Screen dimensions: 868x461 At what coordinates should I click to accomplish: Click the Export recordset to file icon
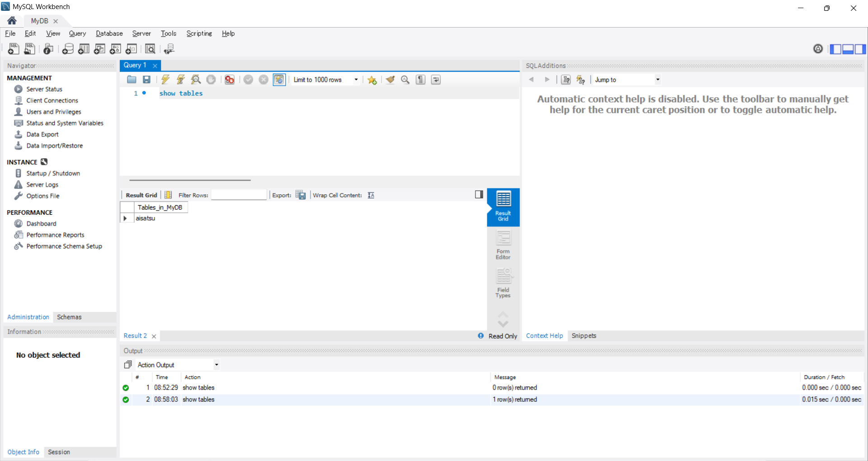tap(301, 195)
